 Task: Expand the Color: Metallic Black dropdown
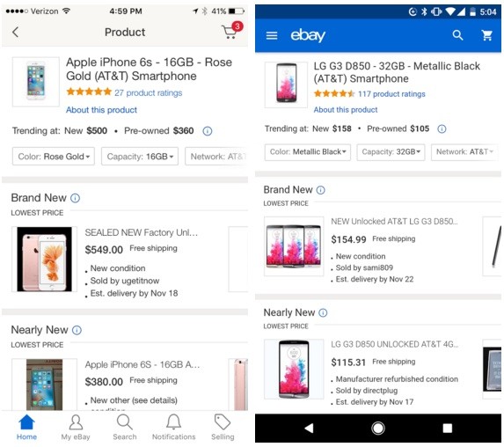pos(308,152)
